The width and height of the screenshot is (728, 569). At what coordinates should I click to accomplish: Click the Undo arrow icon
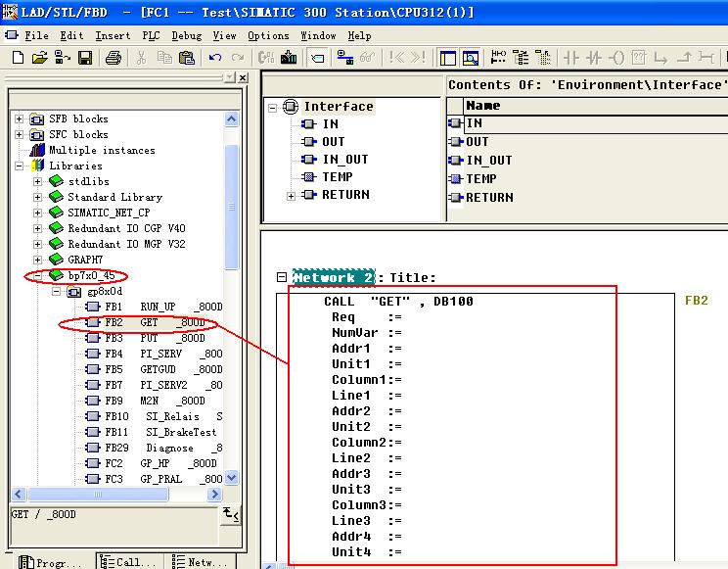(x=215, y=58)
